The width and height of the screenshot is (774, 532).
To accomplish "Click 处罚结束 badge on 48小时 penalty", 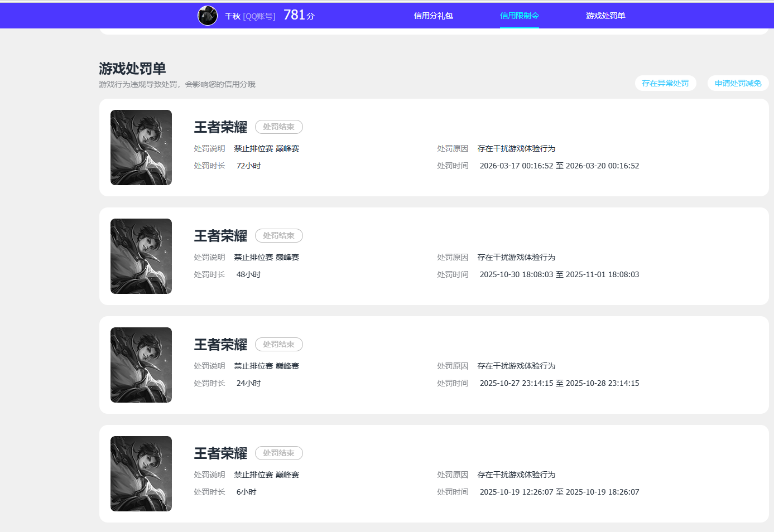I will click(x=278, y=236).
